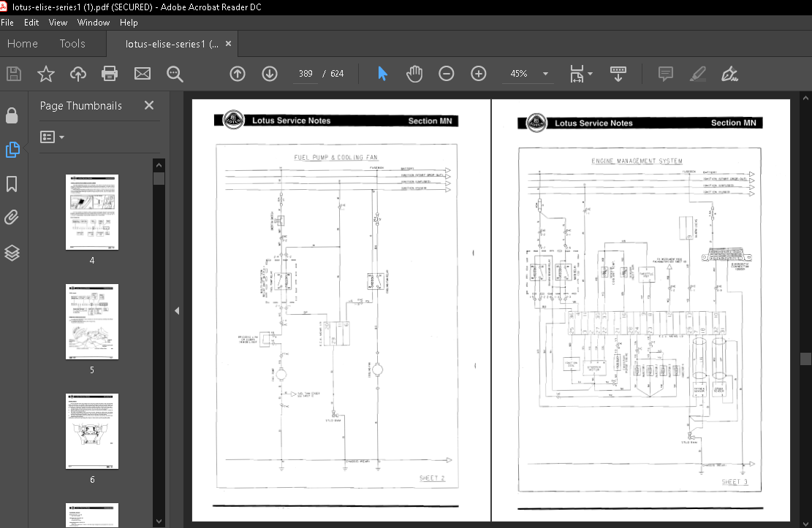Add document to starred favorites

46,74
